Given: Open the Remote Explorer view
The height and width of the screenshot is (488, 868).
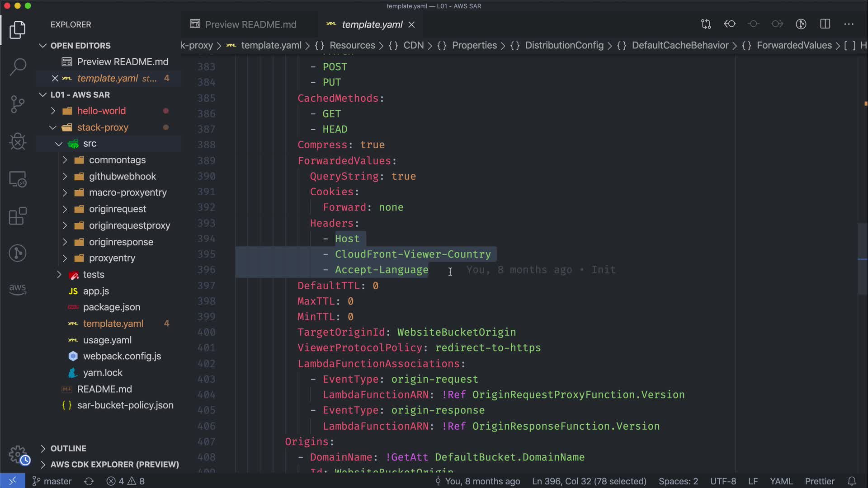Looking at the screenshot, I should click(18, 179).
